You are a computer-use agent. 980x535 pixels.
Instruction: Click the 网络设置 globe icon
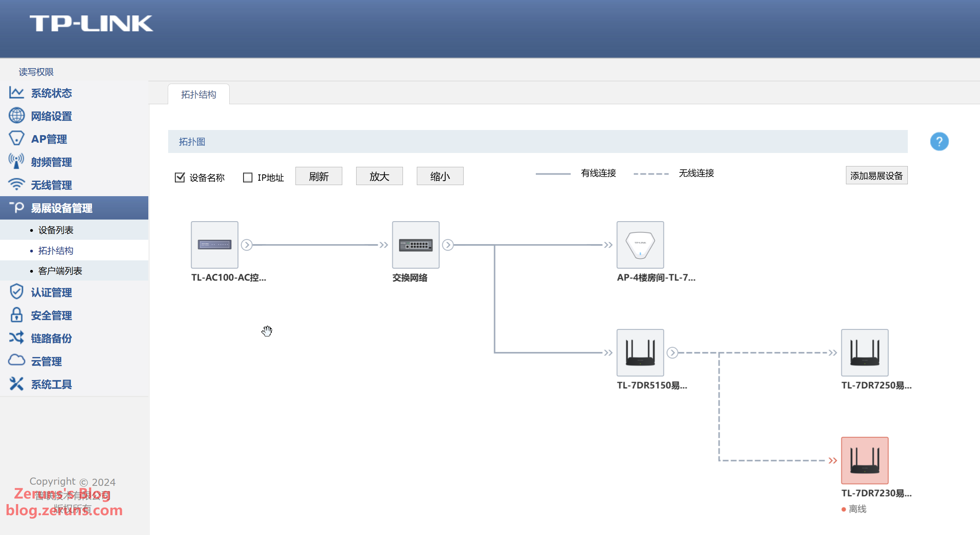click(16, 116)
